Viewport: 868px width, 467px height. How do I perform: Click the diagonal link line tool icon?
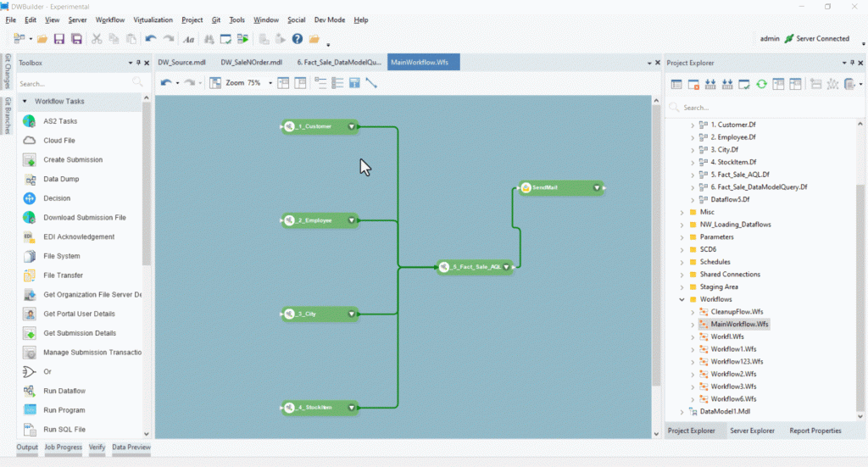point(370,83)
